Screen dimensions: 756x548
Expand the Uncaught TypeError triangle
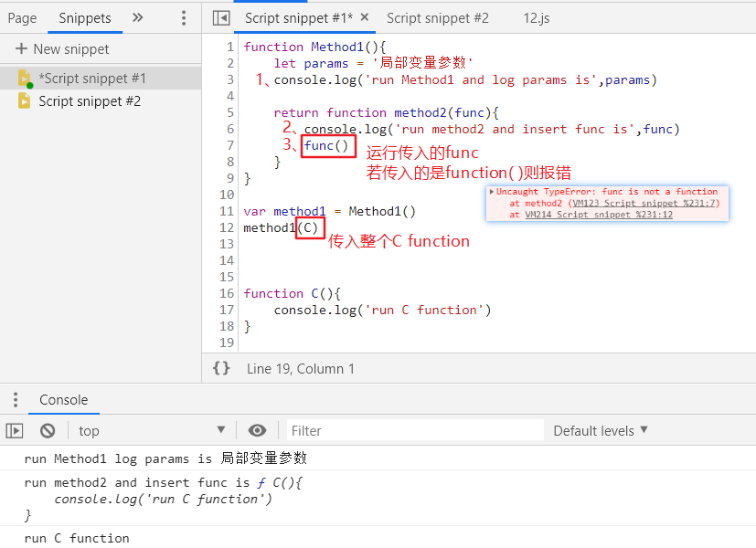coord(493,193)
